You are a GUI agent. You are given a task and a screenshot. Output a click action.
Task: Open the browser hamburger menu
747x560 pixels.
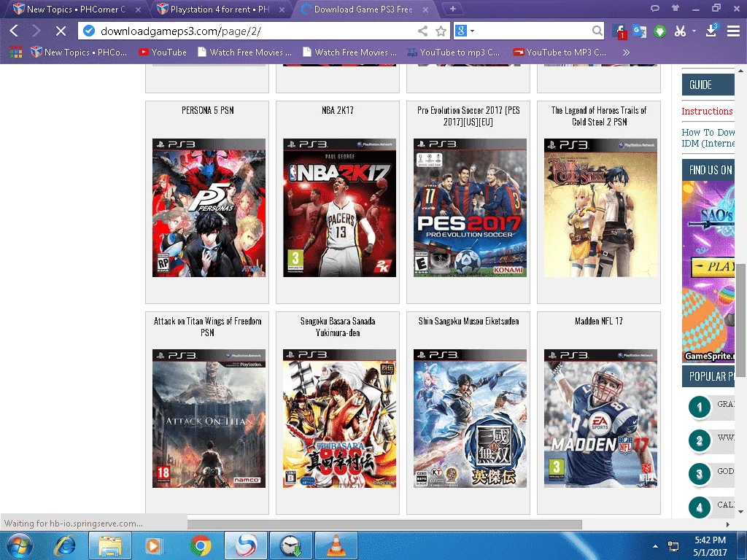point(733,31)
